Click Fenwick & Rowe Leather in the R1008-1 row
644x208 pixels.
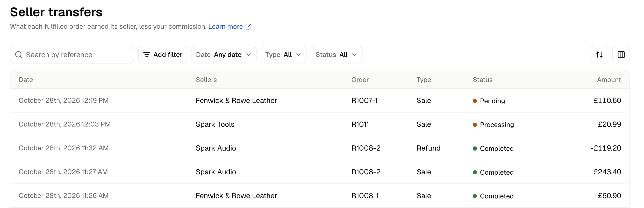coord(236,196)
